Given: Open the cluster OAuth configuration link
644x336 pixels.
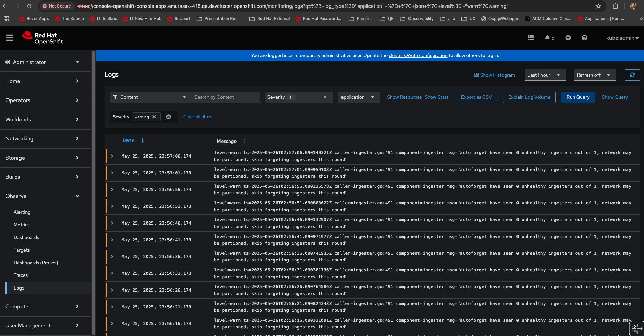Looking at the screenshot, I should coord(418,55).
